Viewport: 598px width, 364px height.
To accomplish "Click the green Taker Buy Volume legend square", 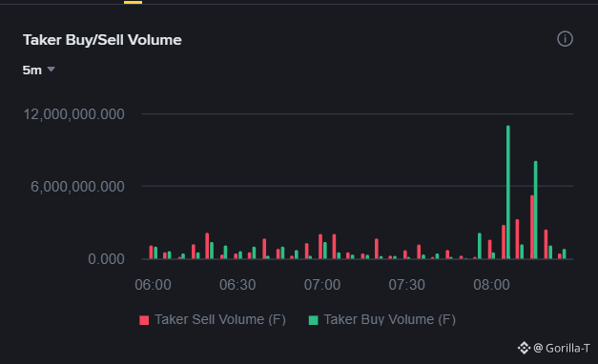I will coord(313,320).
